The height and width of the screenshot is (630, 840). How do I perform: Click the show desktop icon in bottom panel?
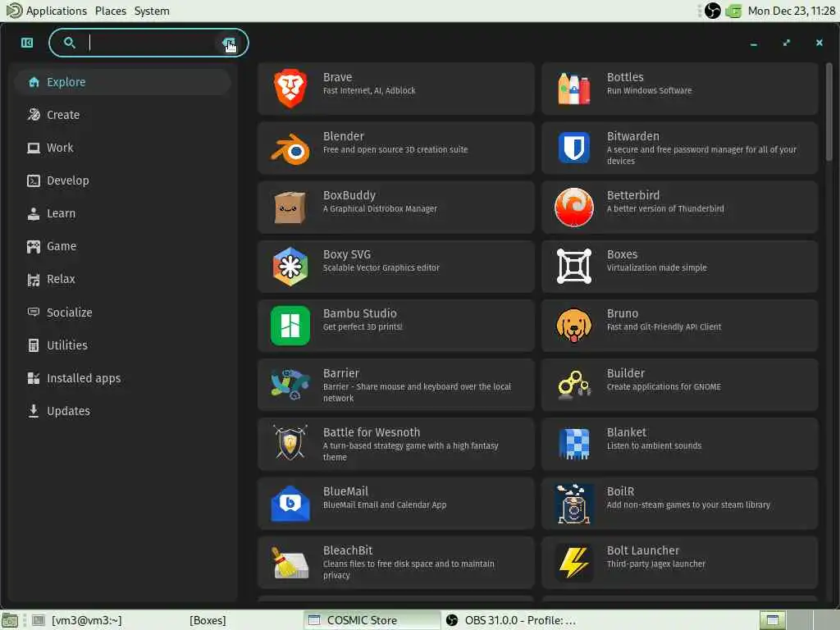pyautogui.click(x=10, y=620)
